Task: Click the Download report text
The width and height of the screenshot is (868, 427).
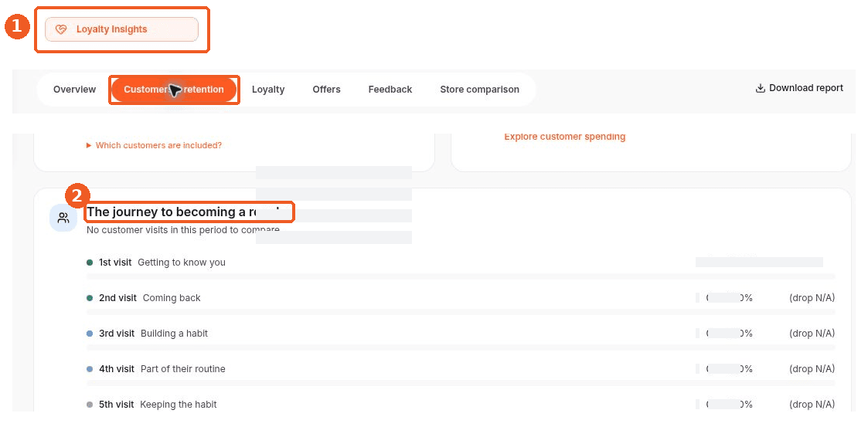Action: coord(806,88)
